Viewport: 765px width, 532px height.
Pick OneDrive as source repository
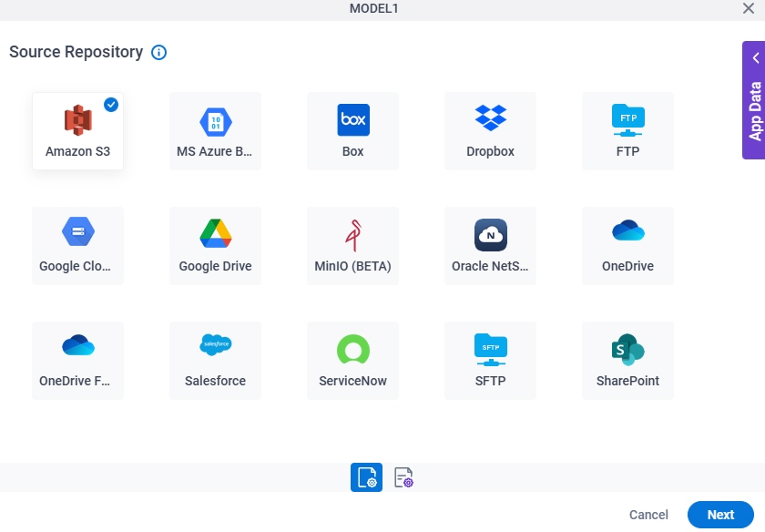pyautogui.click(x=627, y=245)
